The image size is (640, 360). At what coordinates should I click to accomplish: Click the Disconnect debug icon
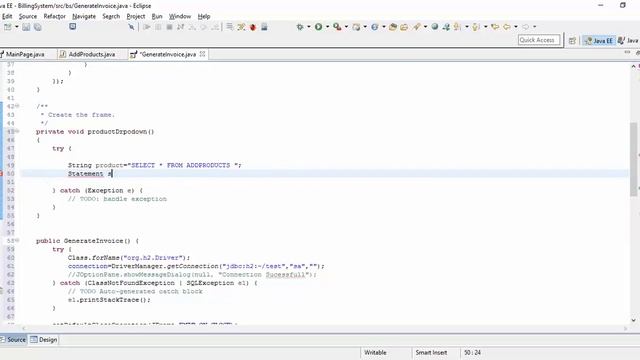pyautogui.click(x=180, y=27)
